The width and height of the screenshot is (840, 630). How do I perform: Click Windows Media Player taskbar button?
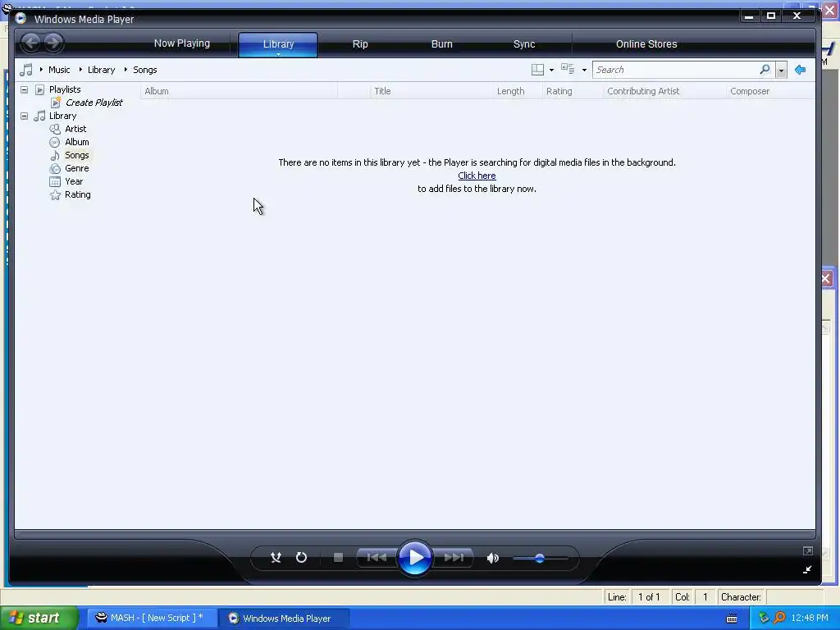click(284, 619)
